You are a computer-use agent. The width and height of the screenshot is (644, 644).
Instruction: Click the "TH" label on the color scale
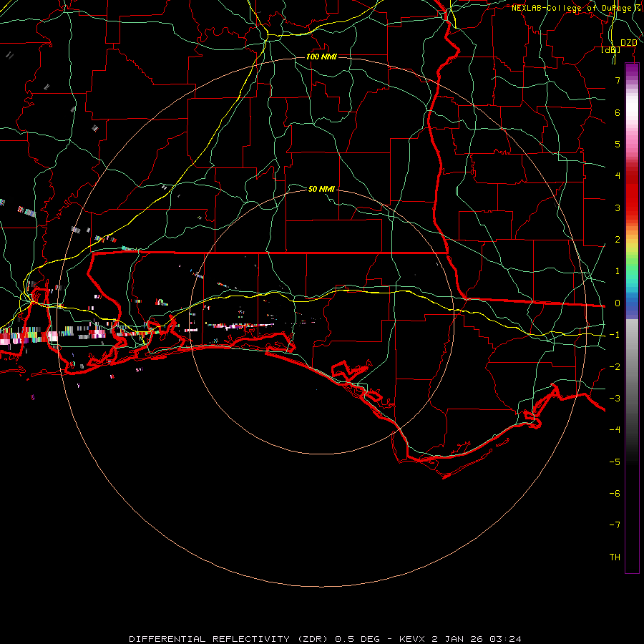click(615, 557)
